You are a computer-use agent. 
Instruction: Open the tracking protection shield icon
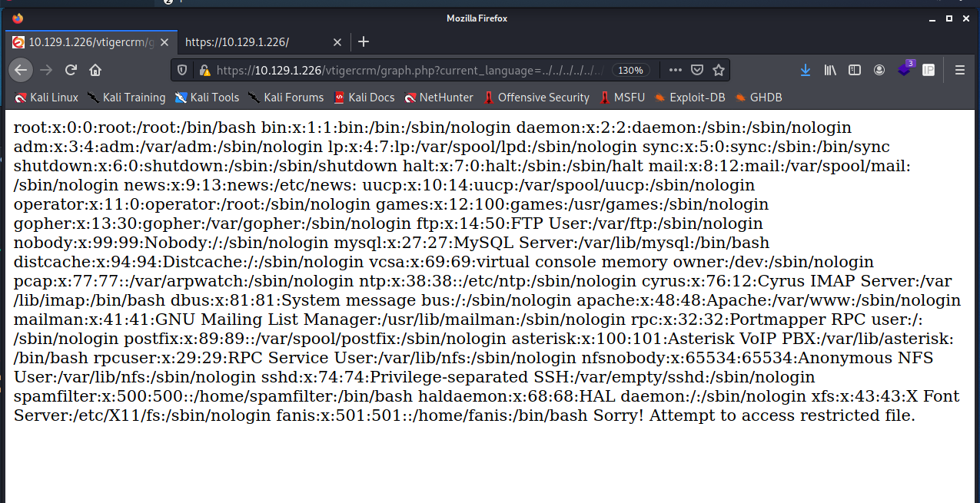point(182,70)
